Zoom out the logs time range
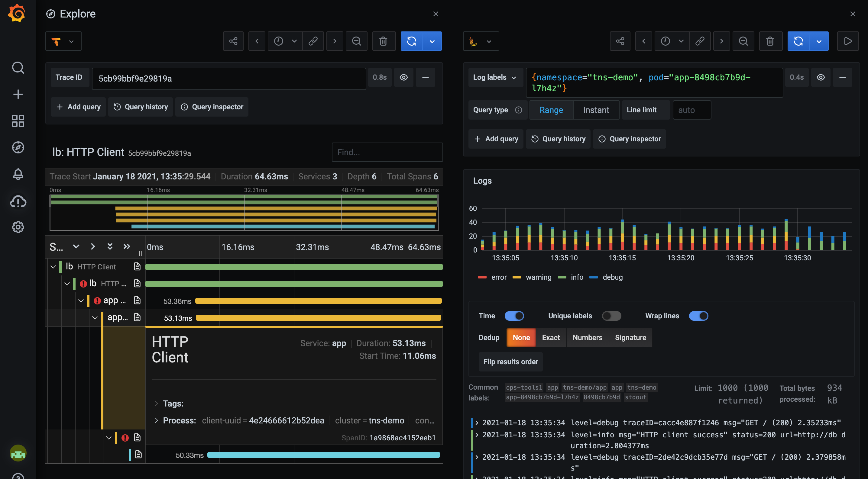The width and height of the screenshot is (868, 479). point(744,41)
